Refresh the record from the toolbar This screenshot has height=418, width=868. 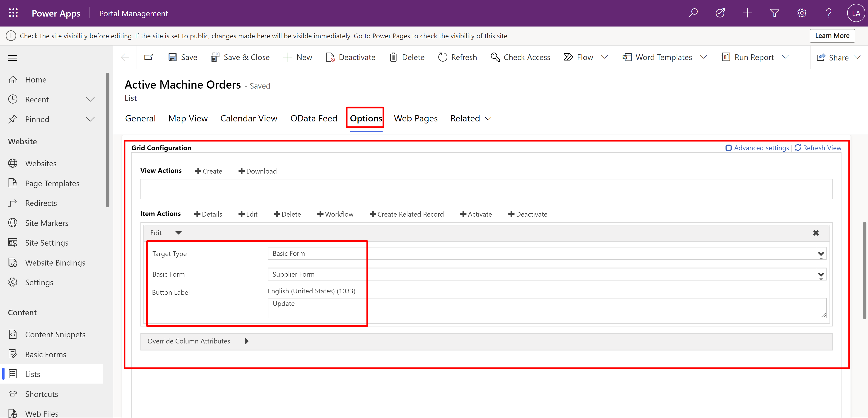coord(457,57)
